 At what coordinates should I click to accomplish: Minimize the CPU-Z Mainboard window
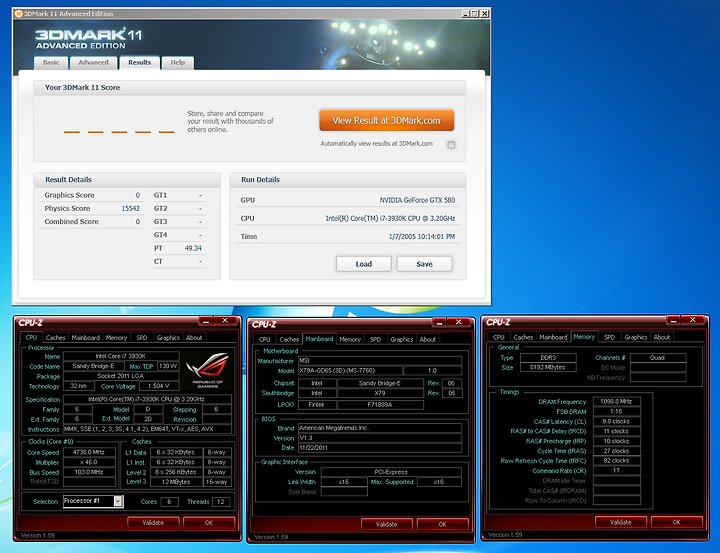(x=439, y=322)
